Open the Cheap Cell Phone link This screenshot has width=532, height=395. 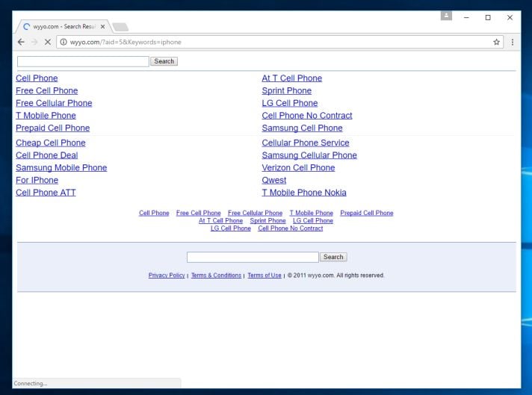pos(51,143)
